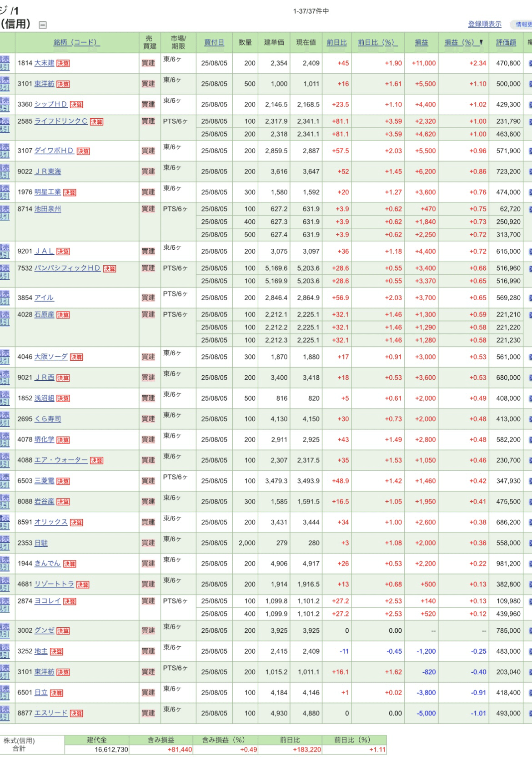Open stock 池田泉州 link
This screenshot has height=761, width=532.
click(48, 209)
